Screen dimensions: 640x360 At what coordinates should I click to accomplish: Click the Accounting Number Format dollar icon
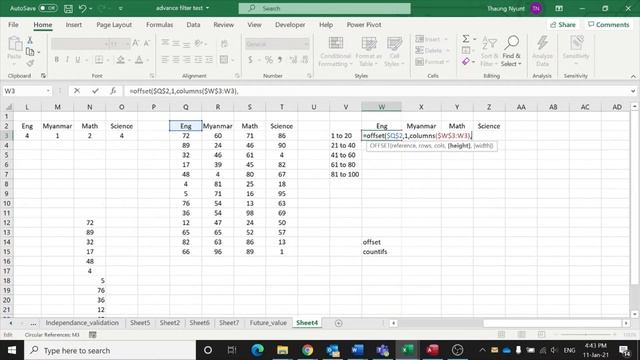point(250,60)
